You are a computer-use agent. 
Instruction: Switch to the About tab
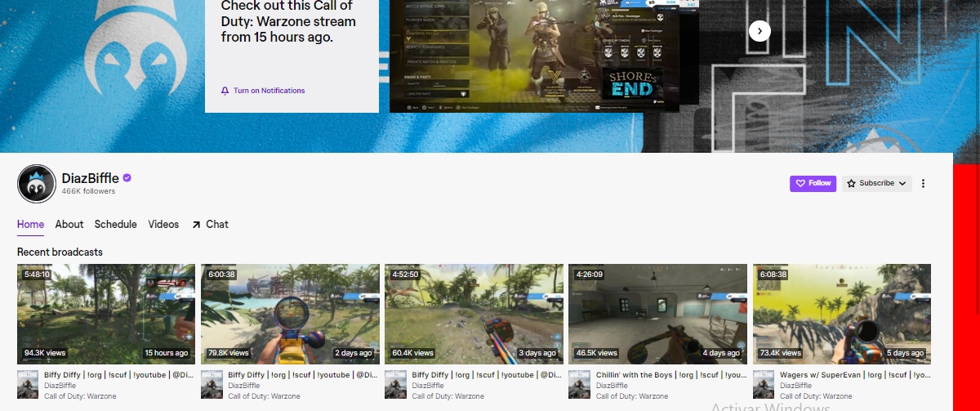[69, 224]
